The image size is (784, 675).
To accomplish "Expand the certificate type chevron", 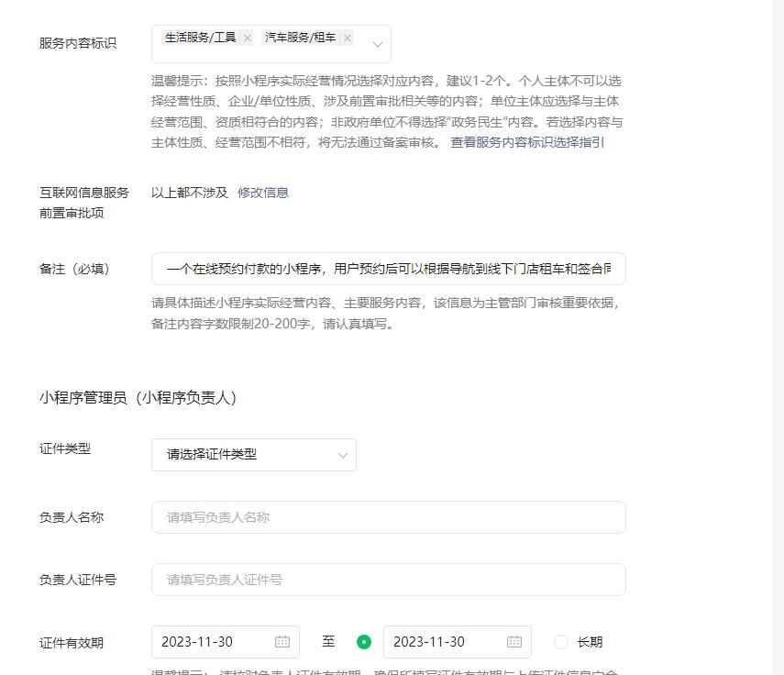I will pyautogui.click(x=343, y=455).
